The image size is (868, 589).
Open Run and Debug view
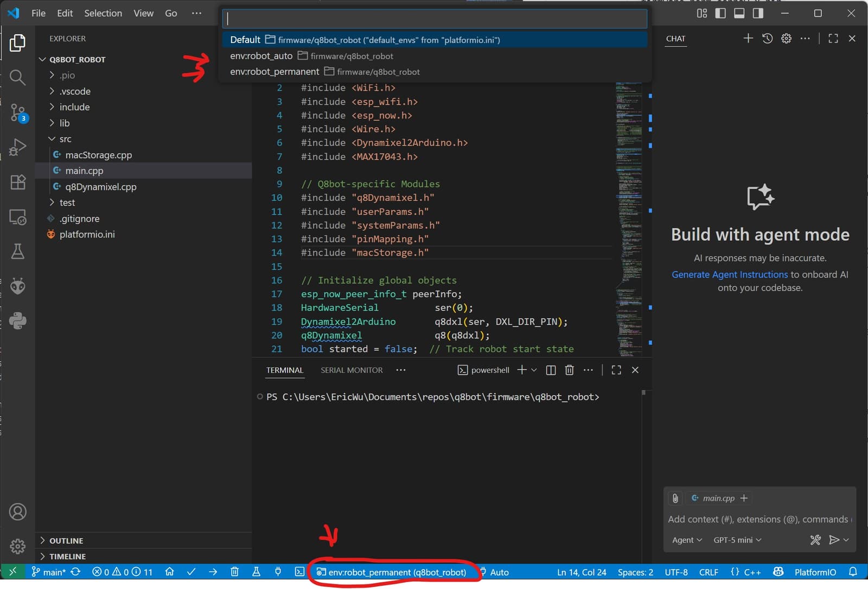click(17, 147)
